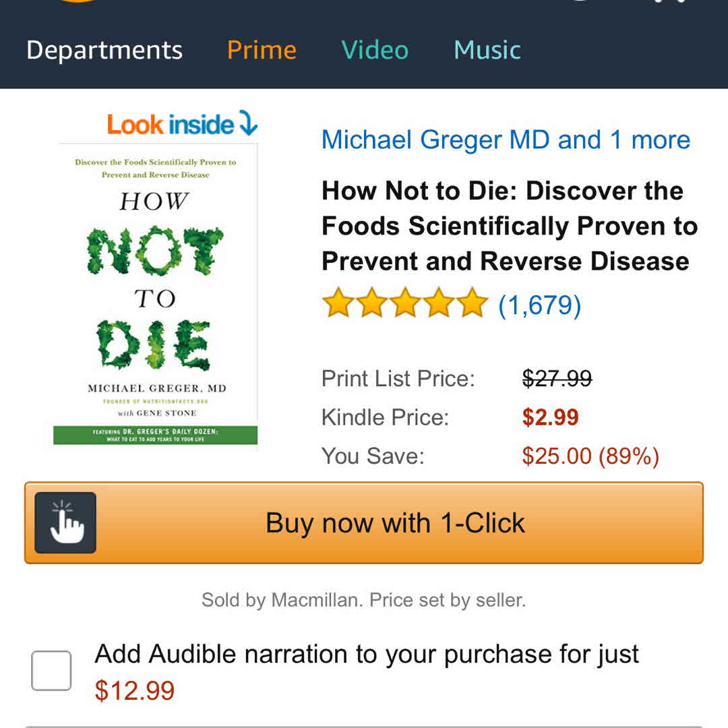Image resolution: width=728 pixels, height=728 pixels.
Task: Click the $12.99 Audible narration price
Action: pos(135,691)
